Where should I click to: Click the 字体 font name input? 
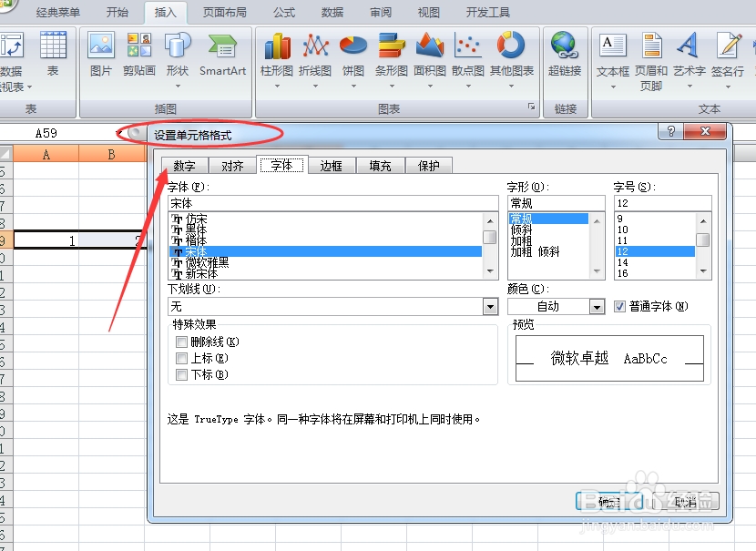point(333,203)
